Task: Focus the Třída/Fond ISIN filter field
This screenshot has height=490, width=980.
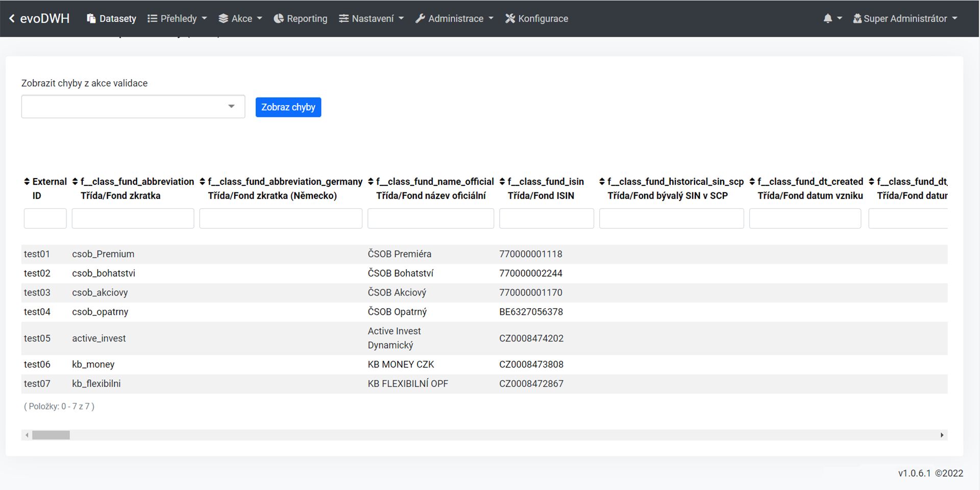Action: coord(547,218)
